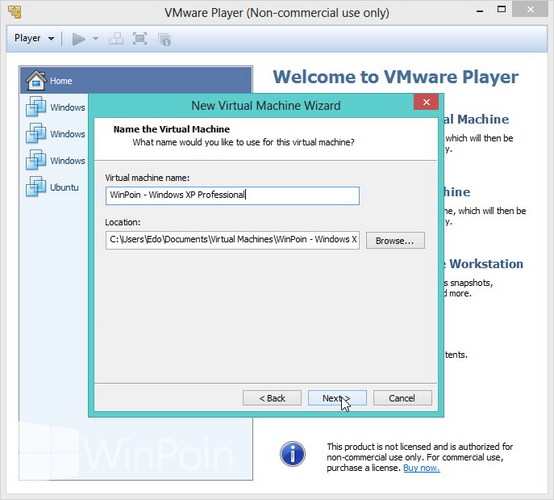Go Back to previous wizard step
The width and height of the screenshot is (554, 500).
pyautogui.click(x=272, y=398)
